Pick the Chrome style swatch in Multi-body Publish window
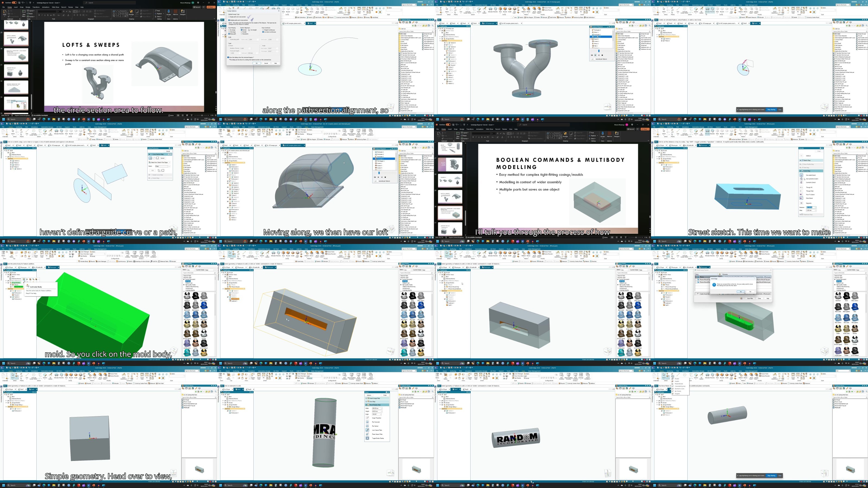The width and height of the screenshot is (868, 488). pyautogui.click(x=855, y=340)
